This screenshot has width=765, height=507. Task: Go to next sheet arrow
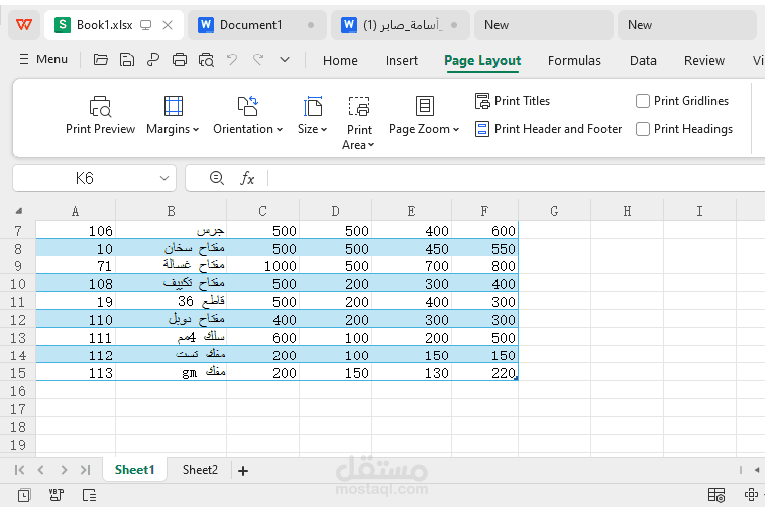(64, 470)
